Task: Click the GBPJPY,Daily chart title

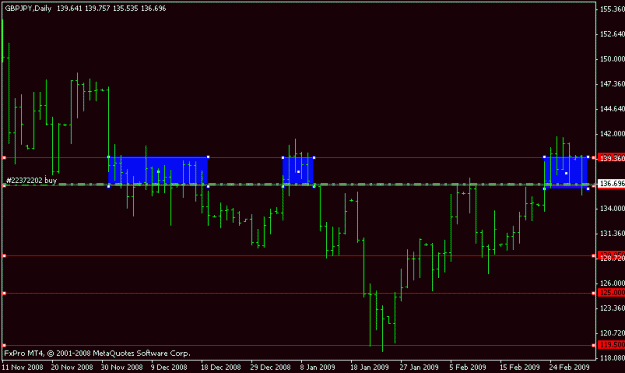Action: pyautogui.click(x=28, y=8)
